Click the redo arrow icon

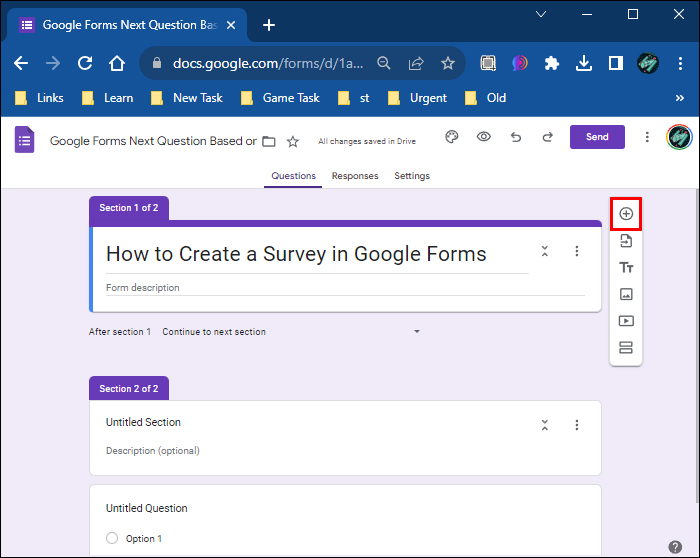point(548,137)
